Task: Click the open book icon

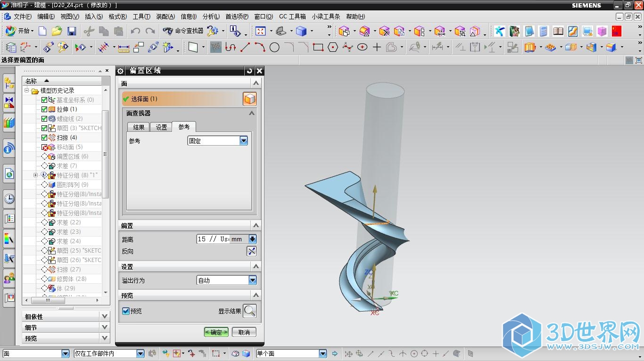Action: click(558, 31)
